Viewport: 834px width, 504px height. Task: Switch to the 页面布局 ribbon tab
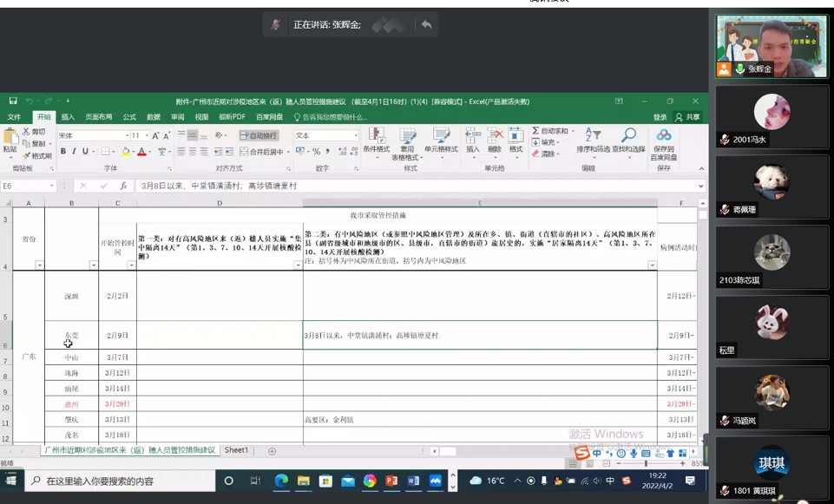(x=98, y=117)
